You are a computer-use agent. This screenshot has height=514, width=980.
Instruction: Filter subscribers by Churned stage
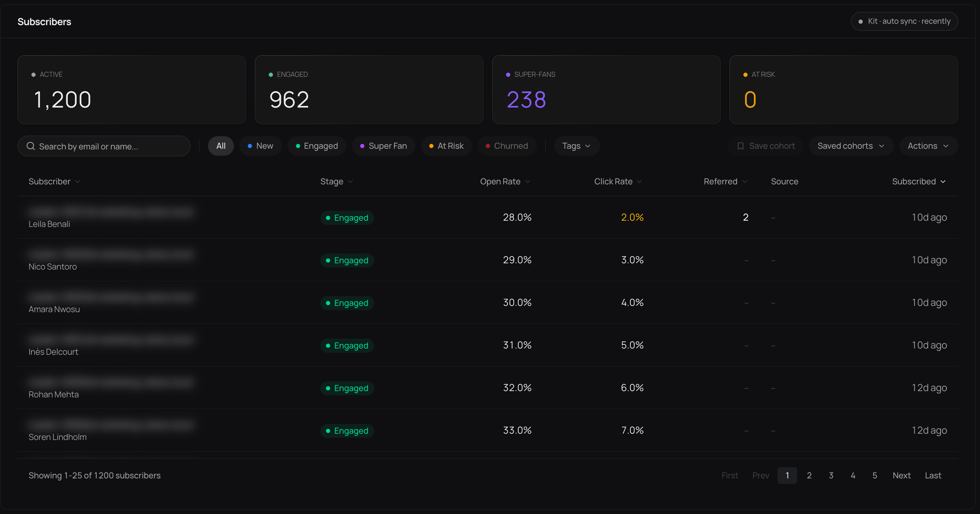click(507, 146)
